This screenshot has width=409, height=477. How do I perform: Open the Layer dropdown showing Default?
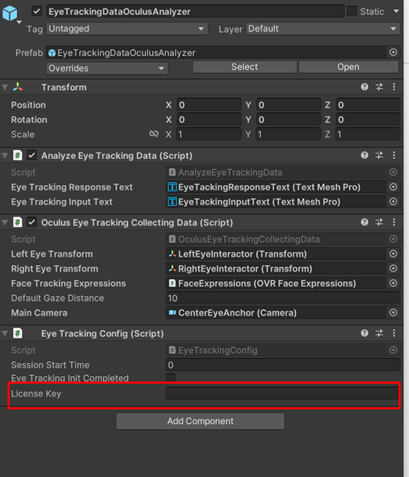pos(323,29)
